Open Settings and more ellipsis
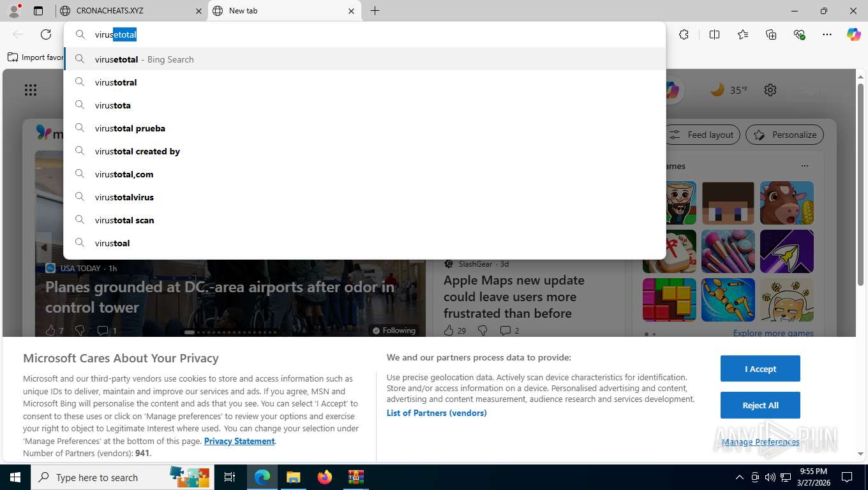This screenshot has width=868, height=490. [x=827, y=34]
